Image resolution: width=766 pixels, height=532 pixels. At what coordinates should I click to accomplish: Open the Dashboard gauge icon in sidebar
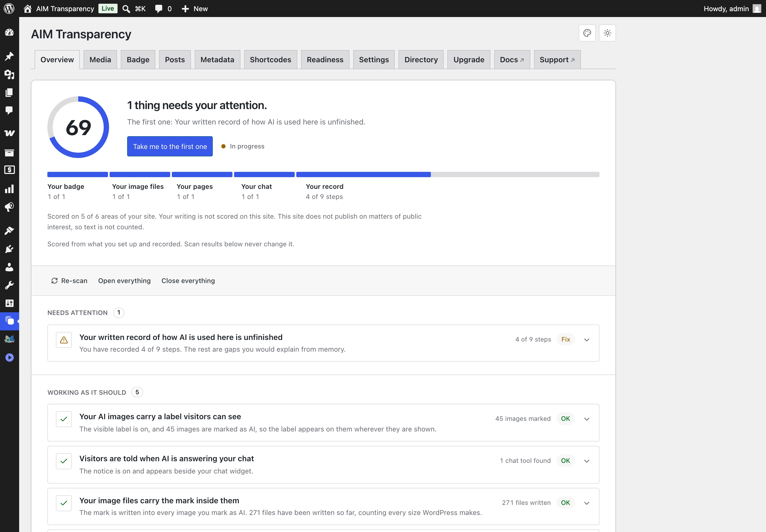click(9, 32)
